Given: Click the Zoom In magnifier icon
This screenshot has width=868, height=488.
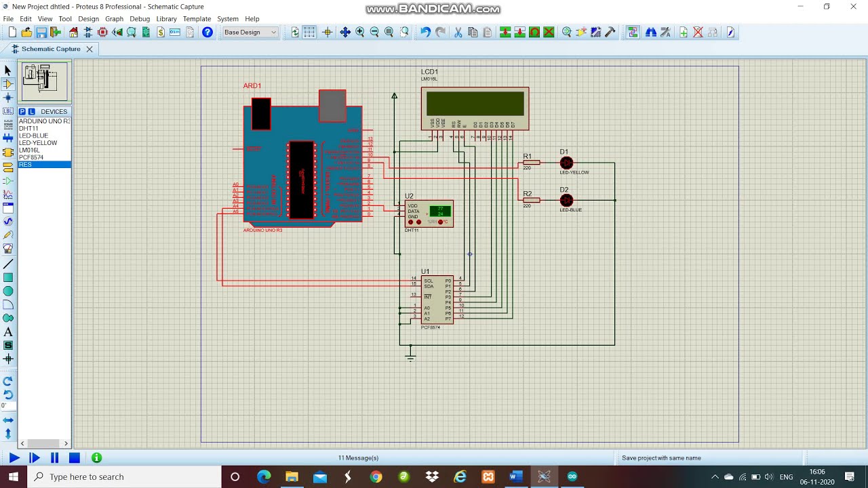Looking at the screenshot, I should point(359,33).
